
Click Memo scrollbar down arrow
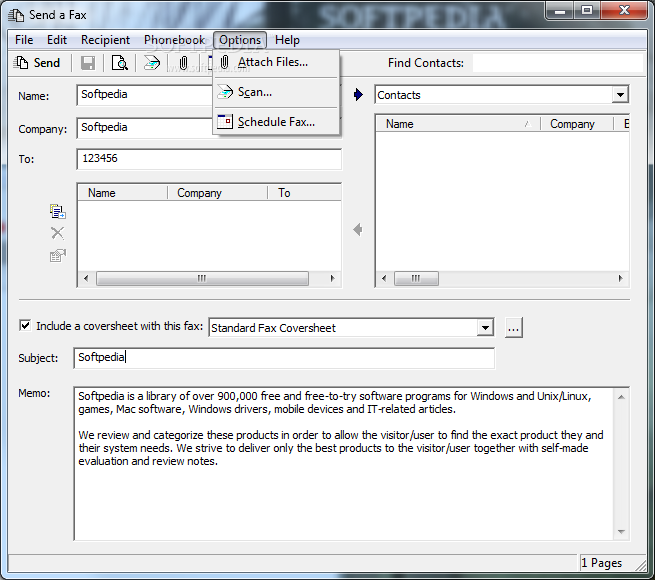(621, 532)
